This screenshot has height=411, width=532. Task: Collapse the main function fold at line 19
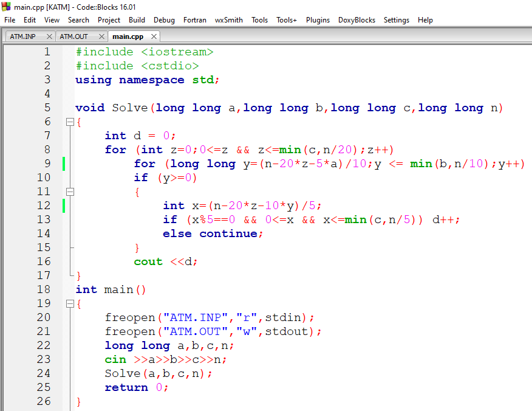coord(70,303)
